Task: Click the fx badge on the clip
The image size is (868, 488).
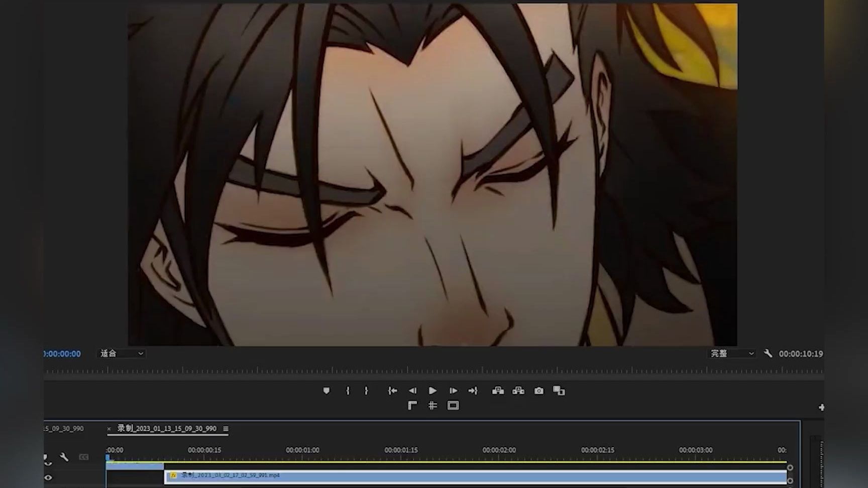Action: tap(173, 475)
